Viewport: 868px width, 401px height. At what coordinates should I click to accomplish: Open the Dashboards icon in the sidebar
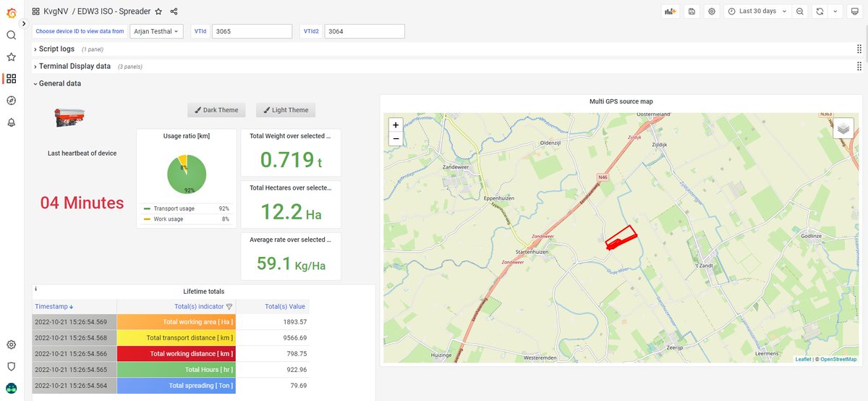point(11,78)
